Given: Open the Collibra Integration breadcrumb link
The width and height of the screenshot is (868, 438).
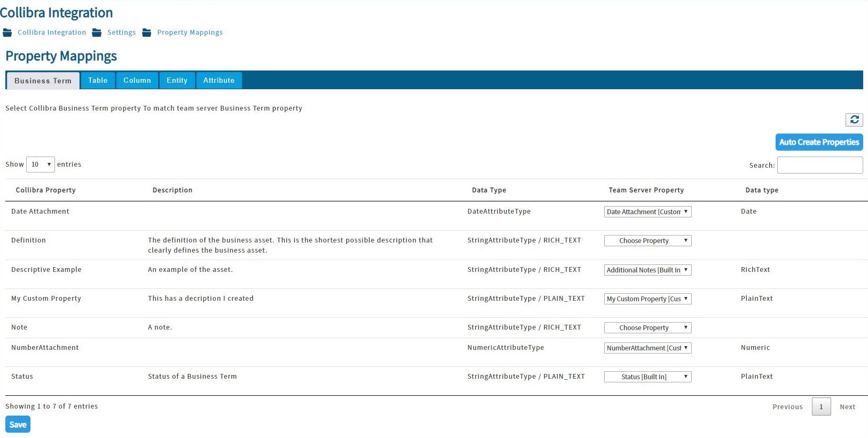Looking at the screenshot, I should (x=52, y=33).
